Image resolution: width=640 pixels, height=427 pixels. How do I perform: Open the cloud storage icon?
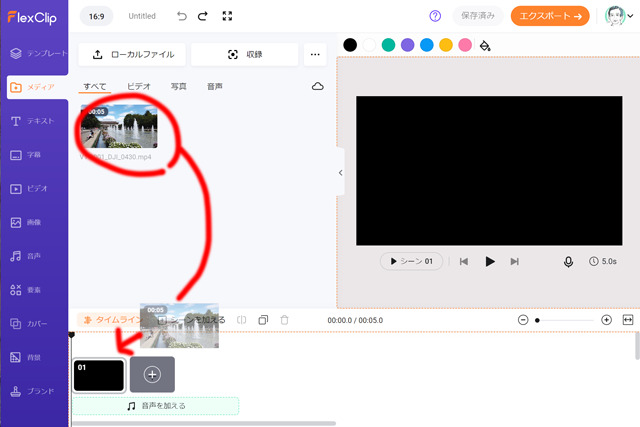click(318, 86)
